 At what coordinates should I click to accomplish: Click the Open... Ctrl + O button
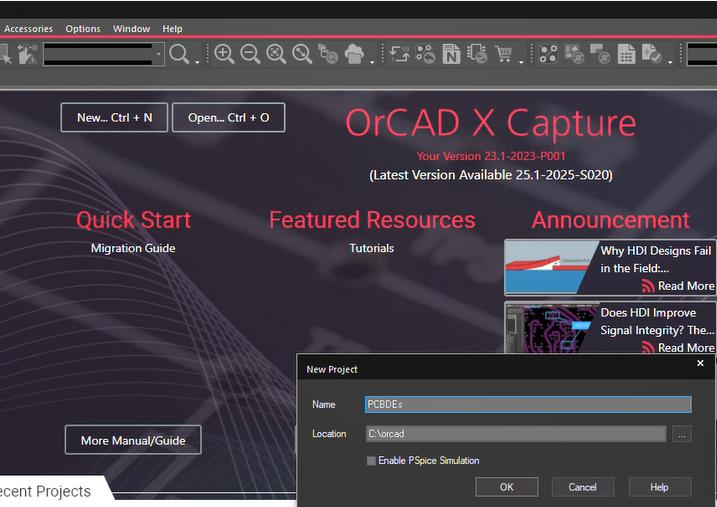[x=229, y=117]
